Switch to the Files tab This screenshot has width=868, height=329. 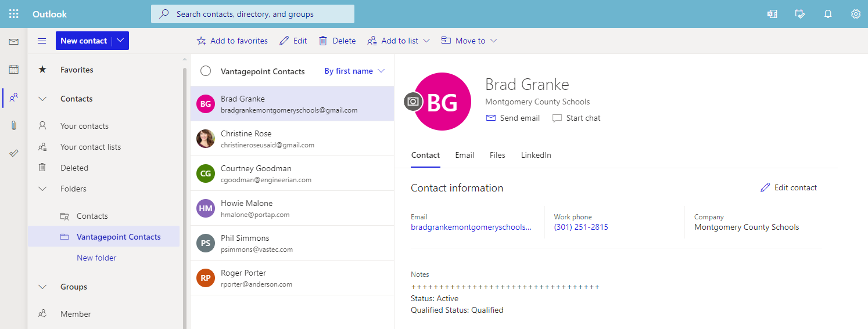(x=497, y=155)
